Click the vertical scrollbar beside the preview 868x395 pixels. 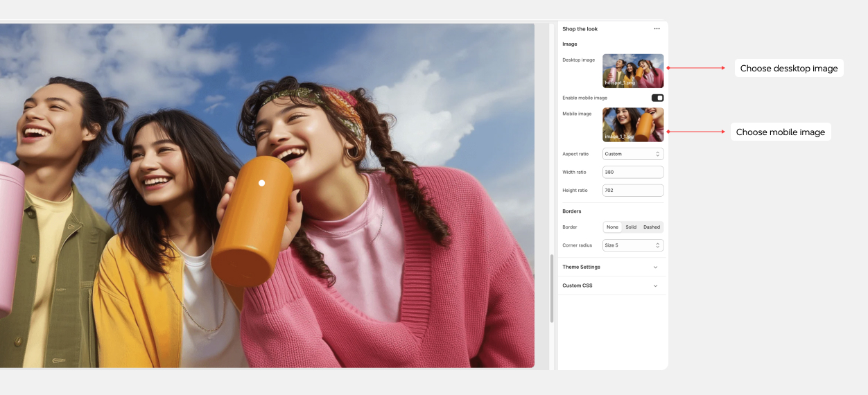(x=552, y=288)
